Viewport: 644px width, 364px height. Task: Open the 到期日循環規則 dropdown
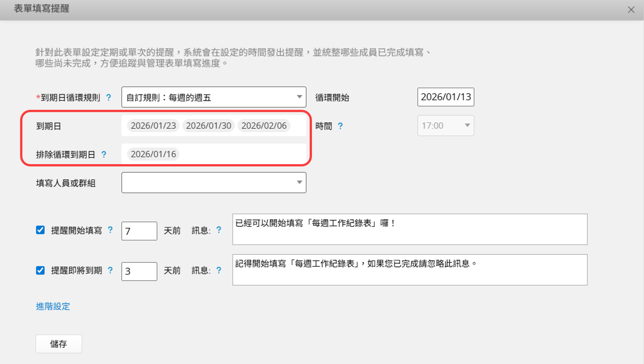[x=214, y=97]
